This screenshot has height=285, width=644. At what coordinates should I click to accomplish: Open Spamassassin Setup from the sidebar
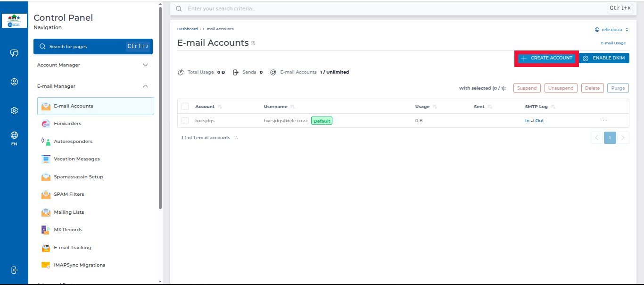(x=78, y=177)
